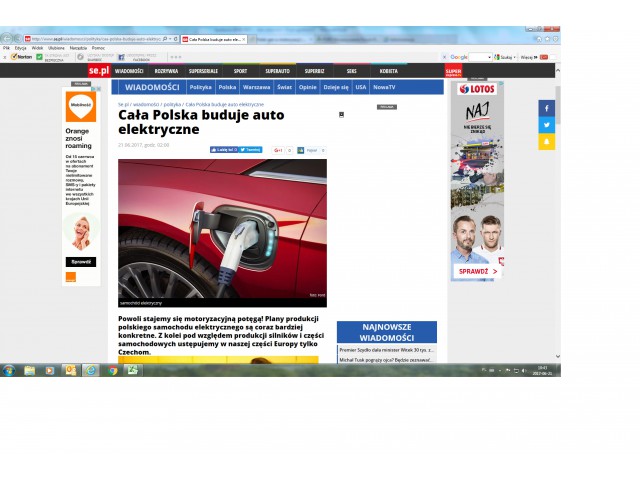The width and height of the screenshot is (640, 480).
Task: Open headline about Premier Szydło
Action: pos(387,350)
